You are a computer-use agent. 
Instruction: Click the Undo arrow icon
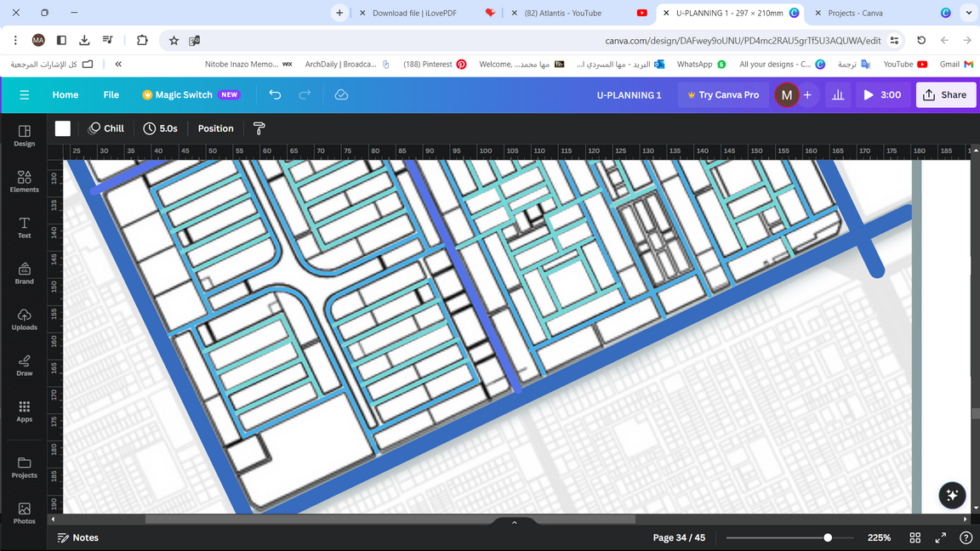click(x=275, y=95)
